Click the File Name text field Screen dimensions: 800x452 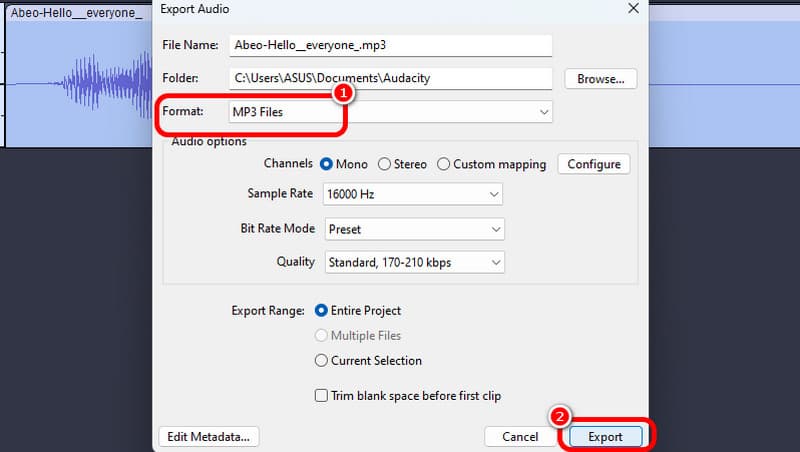pos(390,46)
